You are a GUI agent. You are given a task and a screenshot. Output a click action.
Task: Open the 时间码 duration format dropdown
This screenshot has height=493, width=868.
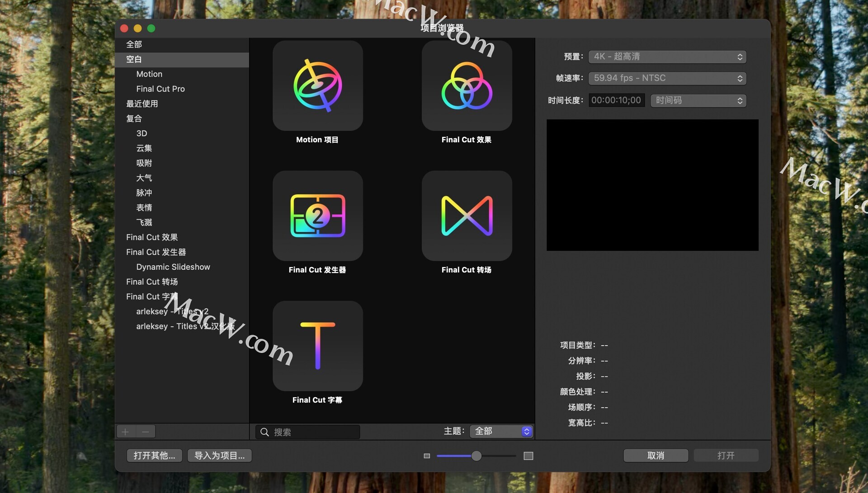tap(698, 100)
